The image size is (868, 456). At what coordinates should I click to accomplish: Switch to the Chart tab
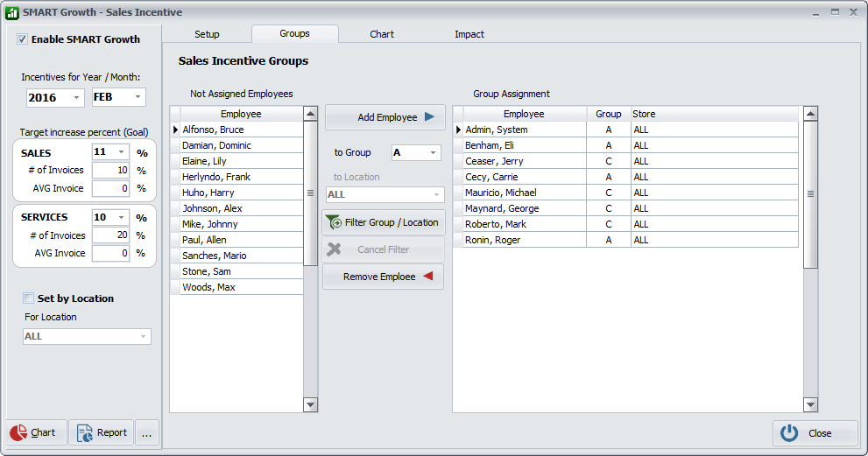pyautogui.click(x=382, y=34)
